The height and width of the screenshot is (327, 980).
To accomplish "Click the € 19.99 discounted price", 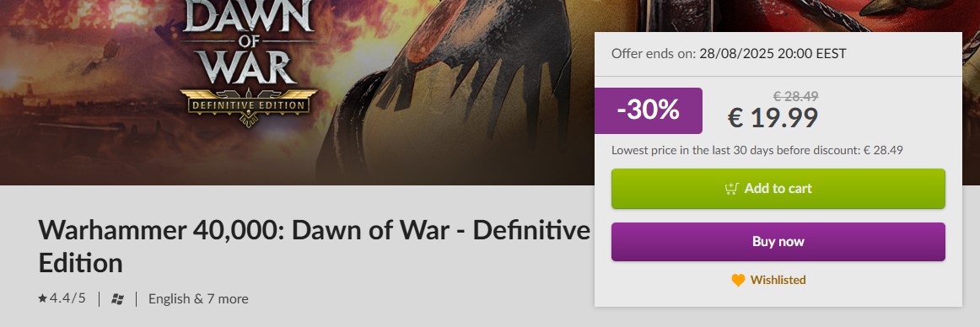I will pyautogui.click(x=773, y=118).
